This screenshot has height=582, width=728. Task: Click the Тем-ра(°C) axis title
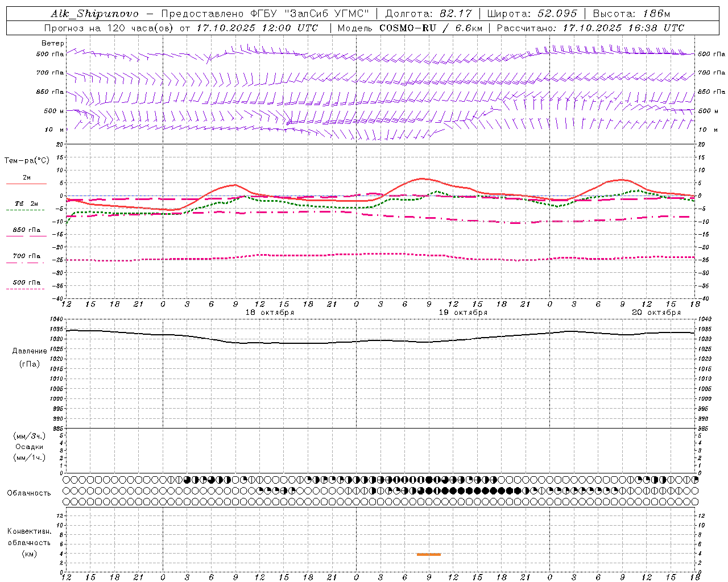pos(27,161)
